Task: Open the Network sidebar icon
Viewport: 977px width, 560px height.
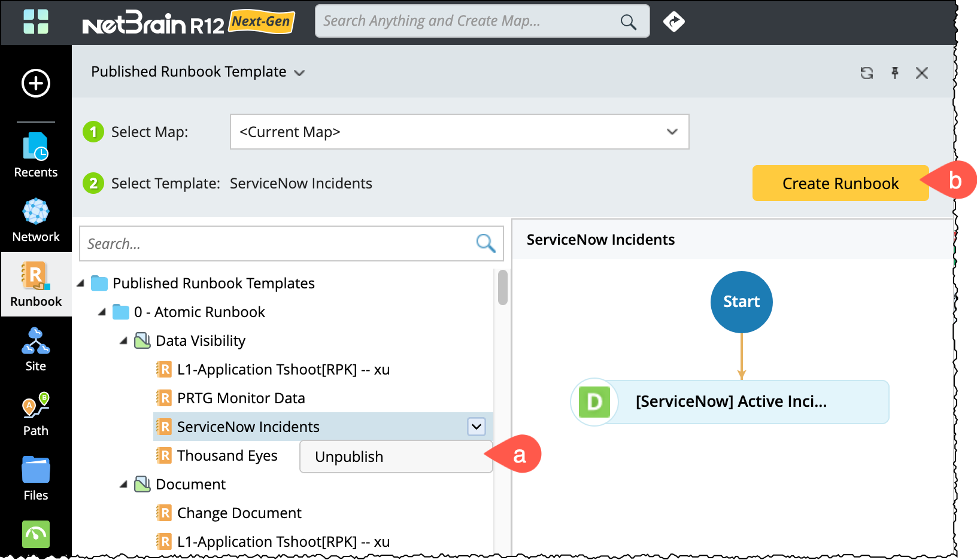Action: 36,220
